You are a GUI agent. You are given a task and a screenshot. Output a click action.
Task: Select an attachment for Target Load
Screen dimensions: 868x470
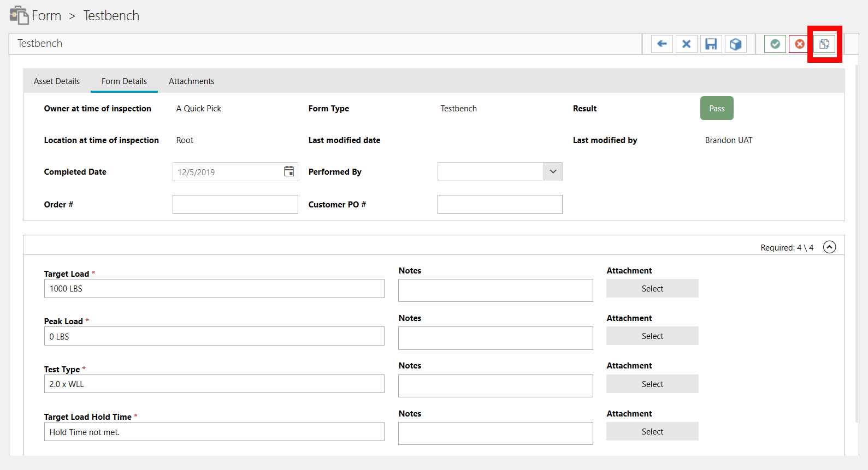coord(652,288)
